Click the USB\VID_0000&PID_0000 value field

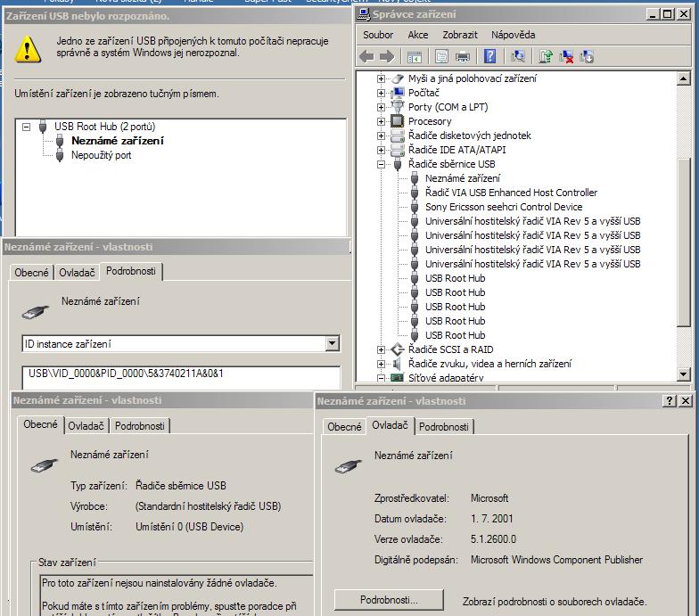pos(180,376)
